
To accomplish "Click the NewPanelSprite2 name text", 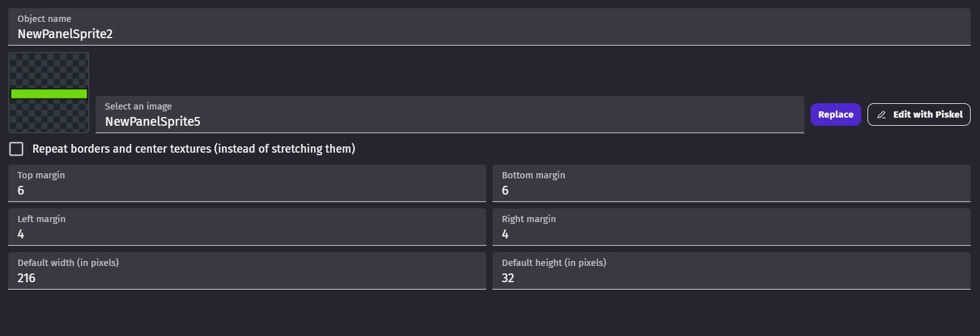I will (x=65, y=34).
